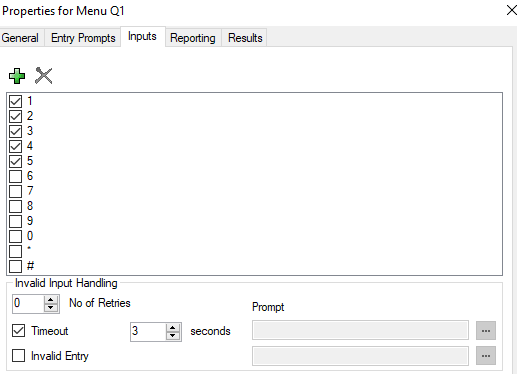Enable the checkbox for input 8

coord(16,206)
